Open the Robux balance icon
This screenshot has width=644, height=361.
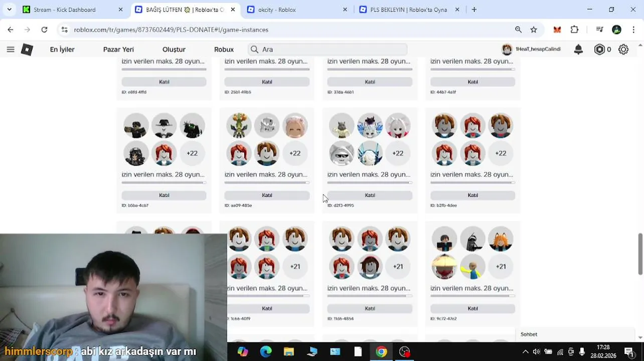tap(599, 49)
